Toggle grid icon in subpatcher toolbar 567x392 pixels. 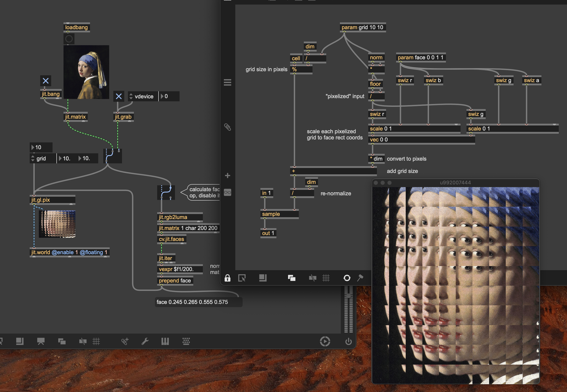point(326,278)
